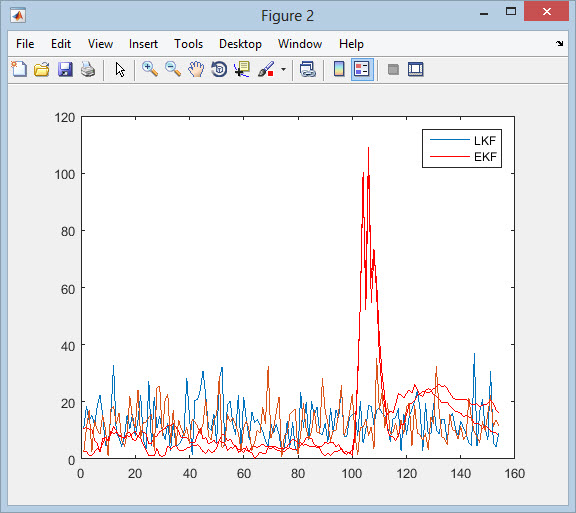Viewport: 576px width, 513px height.
Task: Save the figure using the floppy disk icon
Action: [65, 69]
